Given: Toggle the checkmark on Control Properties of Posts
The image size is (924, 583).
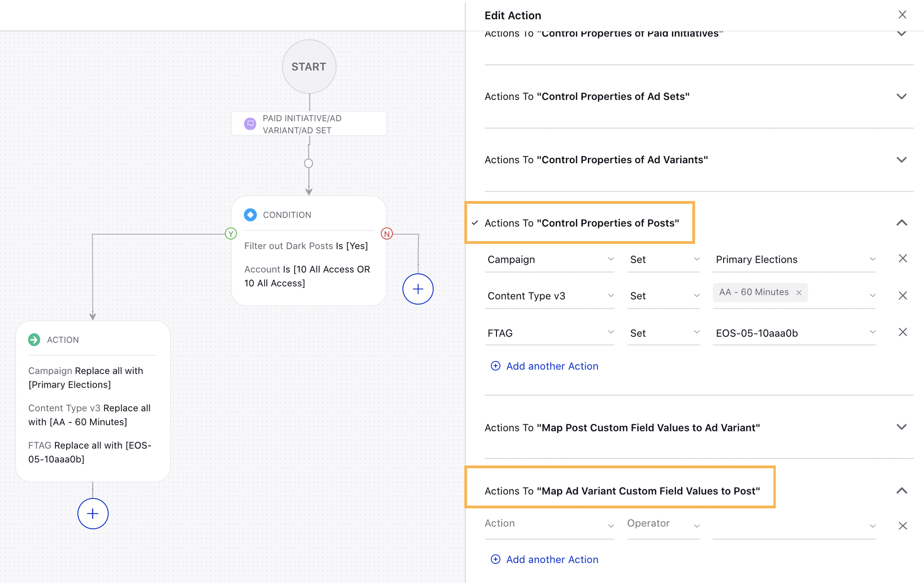Looking at the screenshot, I should [x=476, y=222].
